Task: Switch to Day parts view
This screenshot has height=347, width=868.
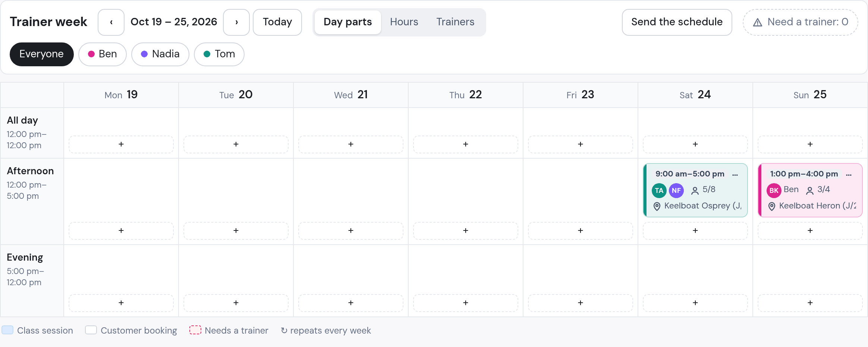Action: 347,22
